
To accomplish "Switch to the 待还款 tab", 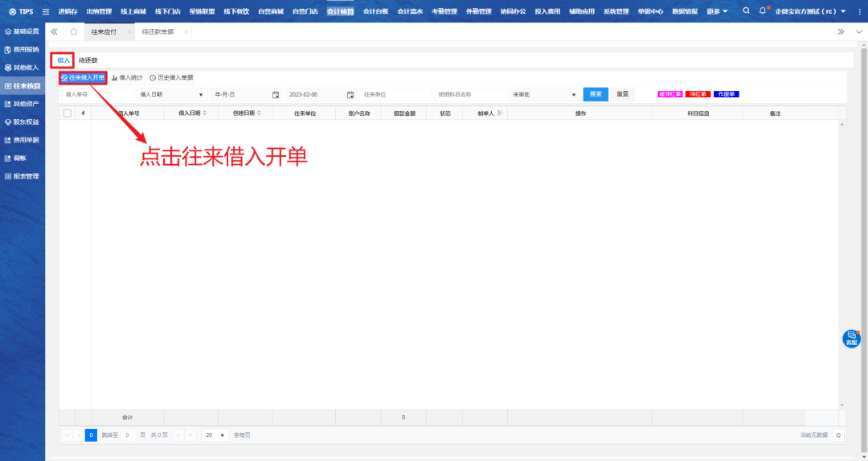I will (x=88, y=60).
